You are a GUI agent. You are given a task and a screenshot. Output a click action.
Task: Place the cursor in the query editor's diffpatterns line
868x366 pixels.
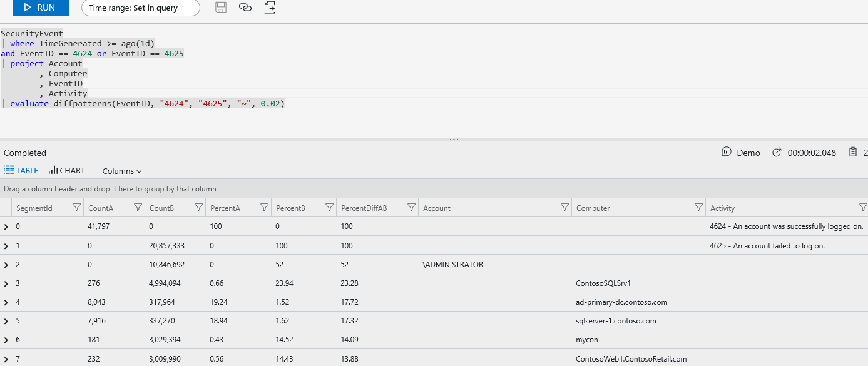pos(143,103)
